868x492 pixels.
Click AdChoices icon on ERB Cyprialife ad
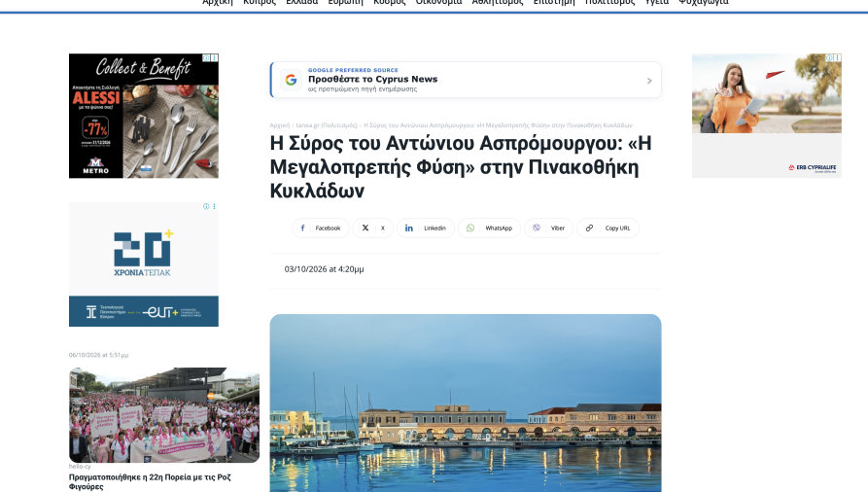pos(829,57)
